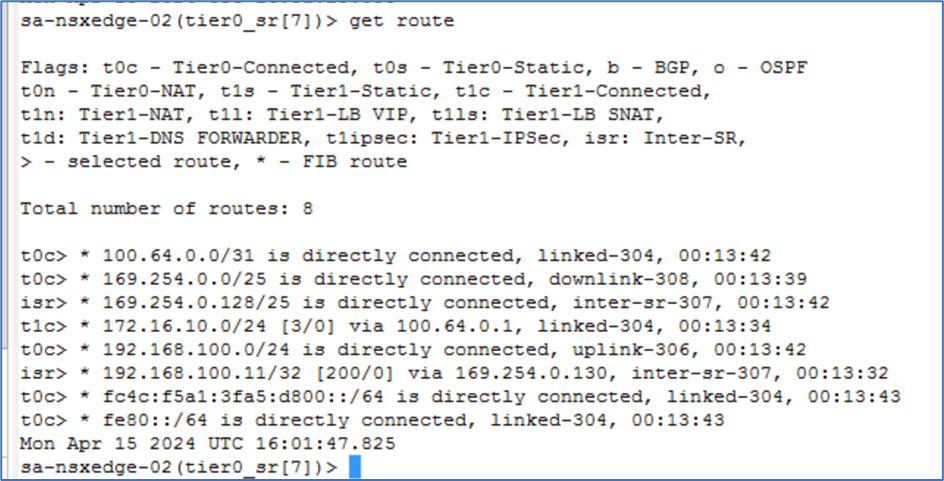Click the bottom 'sa-nsxedge-02(tier0_sr[7])>' prompt
This screenshot has height=481, width=944.
(180, 467)
